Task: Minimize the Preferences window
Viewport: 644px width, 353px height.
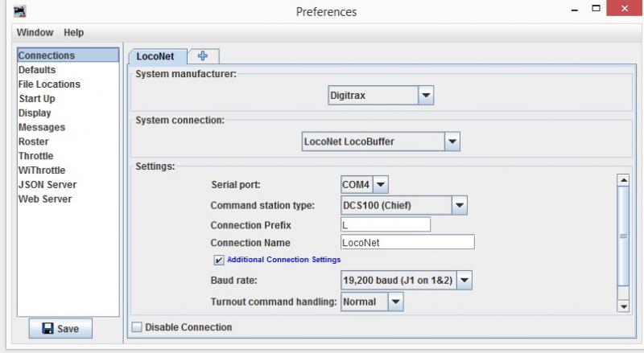Action: pos(575,10)
